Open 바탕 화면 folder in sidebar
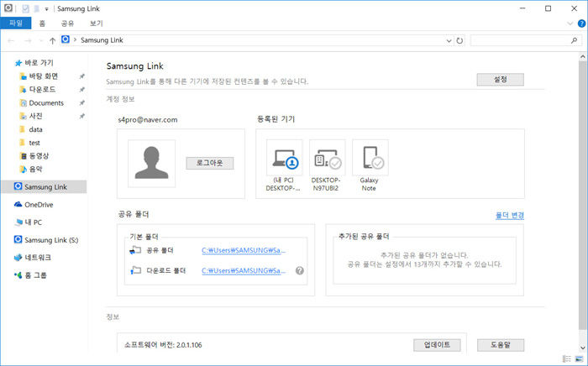This screenshot has width=588, height=366. [x=44, y=76]
